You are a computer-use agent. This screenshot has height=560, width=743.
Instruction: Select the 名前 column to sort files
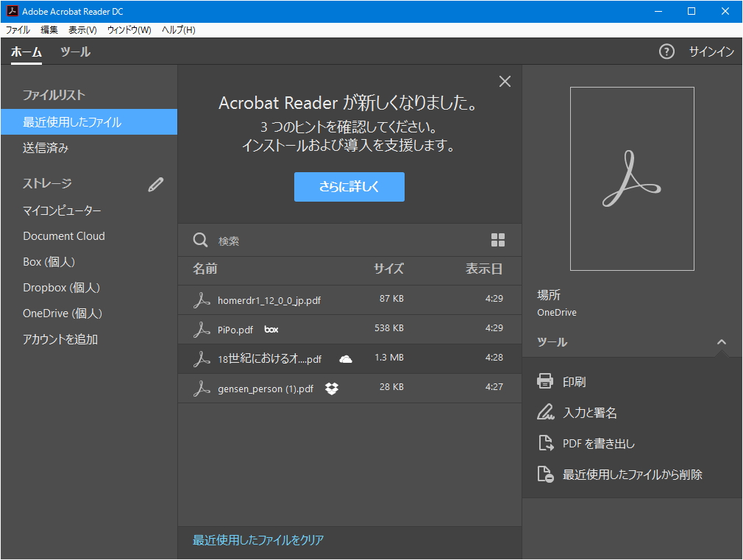[205, 269]
